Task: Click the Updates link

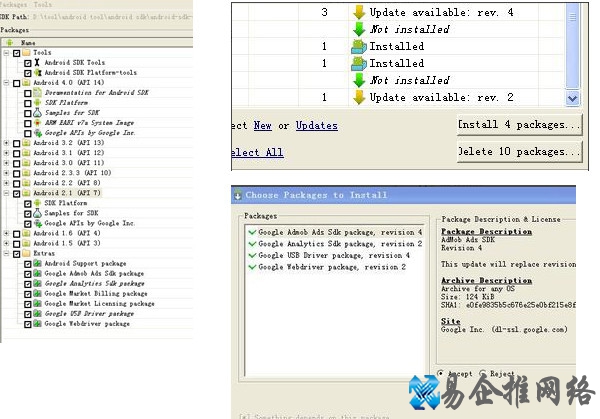Action: click(x=316, y=126)
